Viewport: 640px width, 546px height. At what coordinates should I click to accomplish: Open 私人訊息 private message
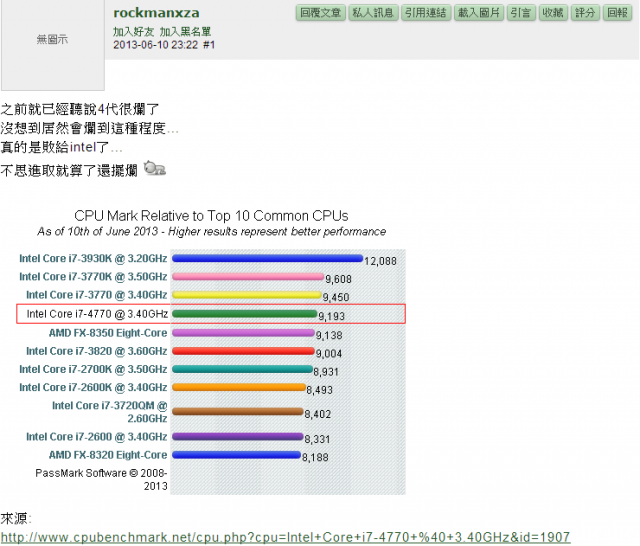point(373,13)
